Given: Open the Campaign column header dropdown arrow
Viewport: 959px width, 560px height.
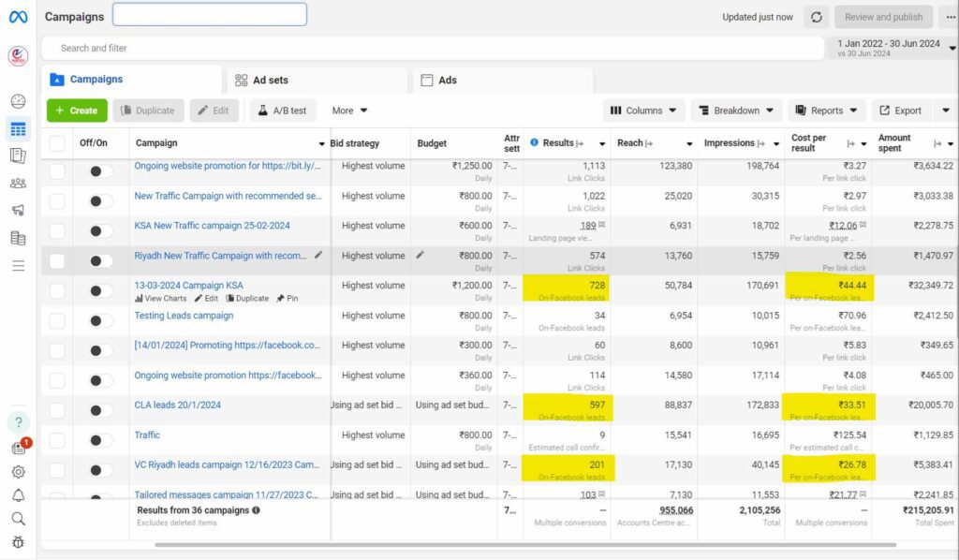Looking at the screenshot, I should pos(322,143).
